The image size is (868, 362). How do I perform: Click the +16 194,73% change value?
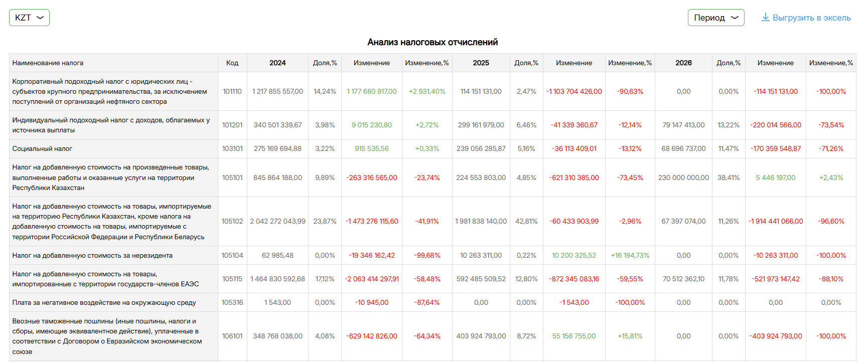click(630, 255)
